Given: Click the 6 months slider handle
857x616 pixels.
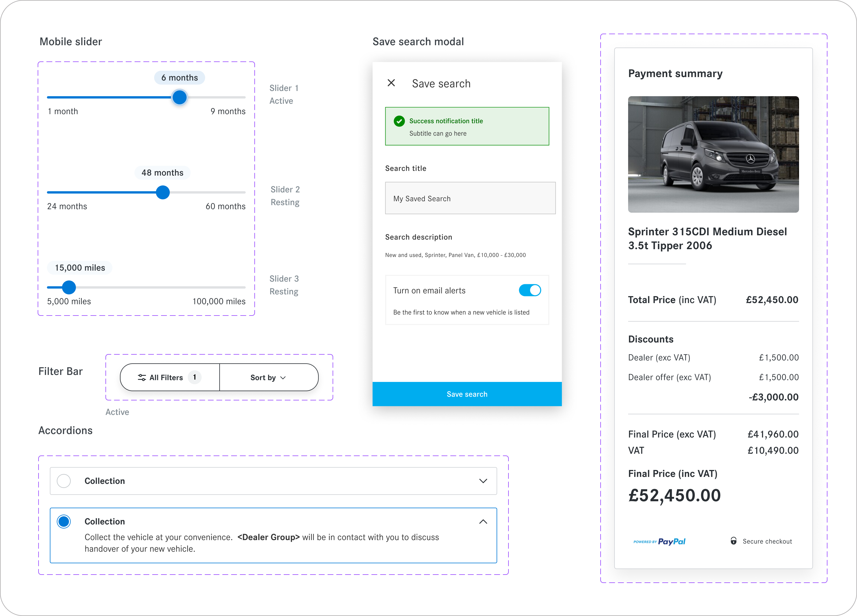Looking at the screenshot, I should click(x=180, y=98).
